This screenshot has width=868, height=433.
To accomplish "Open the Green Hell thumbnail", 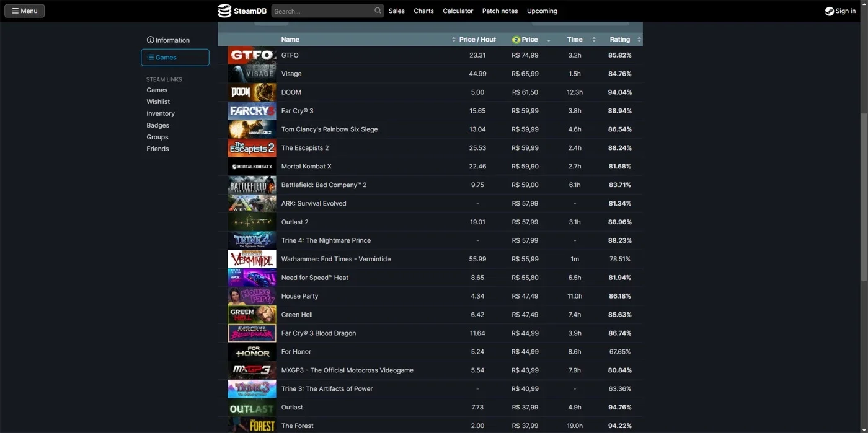I will click(252, 315).
